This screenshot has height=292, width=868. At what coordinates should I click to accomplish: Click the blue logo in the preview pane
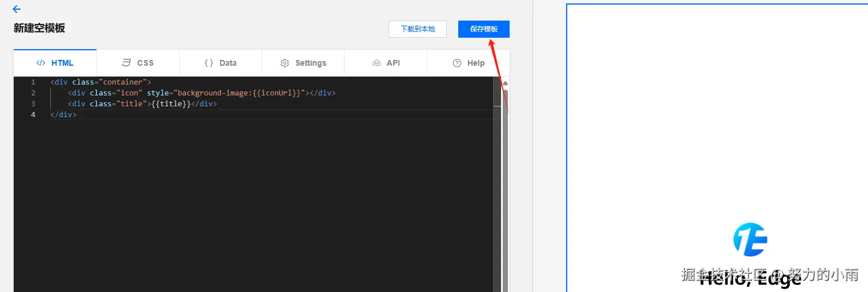(x=750, y=239)
